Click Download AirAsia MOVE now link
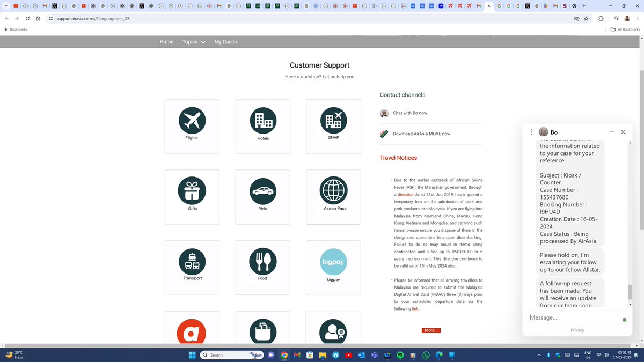644x362 pixels. click(x=421, y=134)
